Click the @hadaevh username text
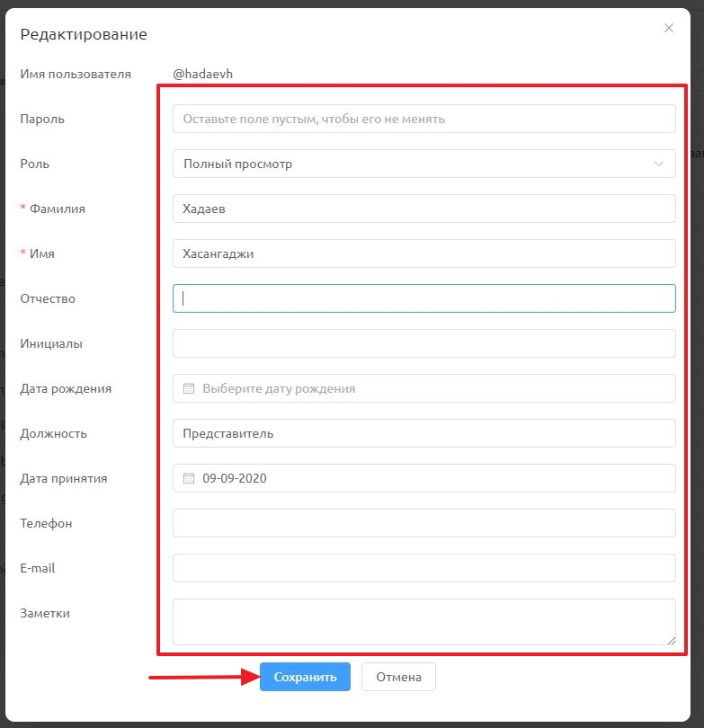 [202, 74]
